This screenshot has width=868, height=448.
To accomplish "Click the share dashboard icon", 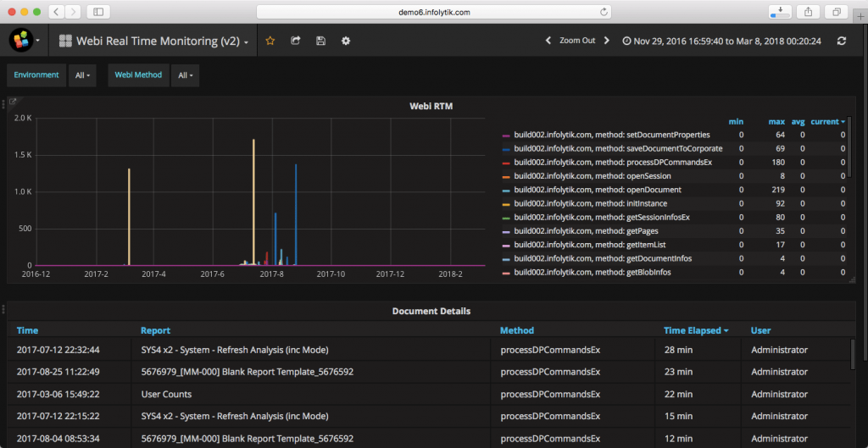I will click(x=295, y=41).
